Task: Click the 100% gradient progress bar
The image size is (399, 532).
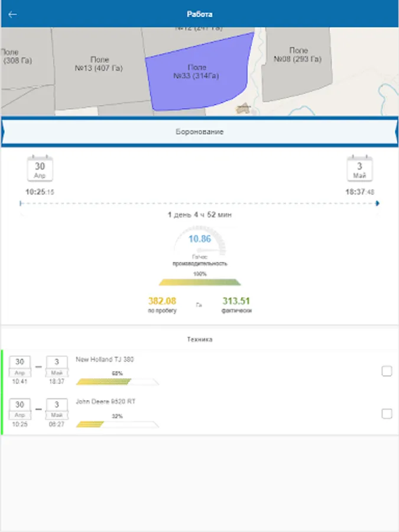Action: coord(200,283)
